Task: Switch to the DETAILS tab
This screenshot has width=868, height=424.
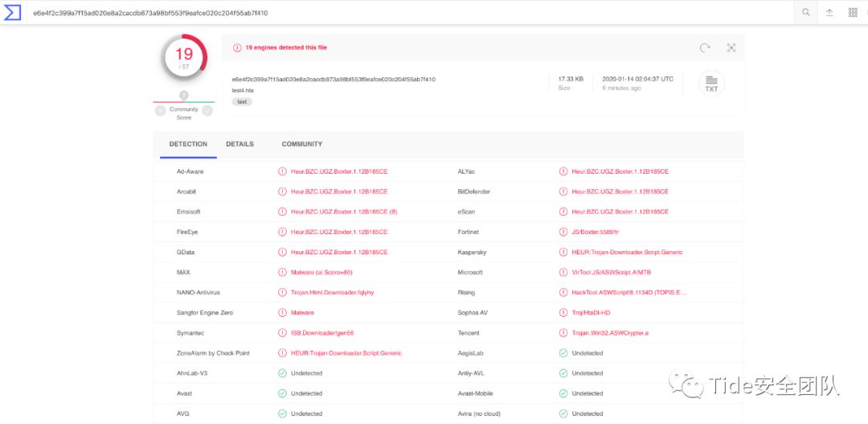Action: (240, 144)
